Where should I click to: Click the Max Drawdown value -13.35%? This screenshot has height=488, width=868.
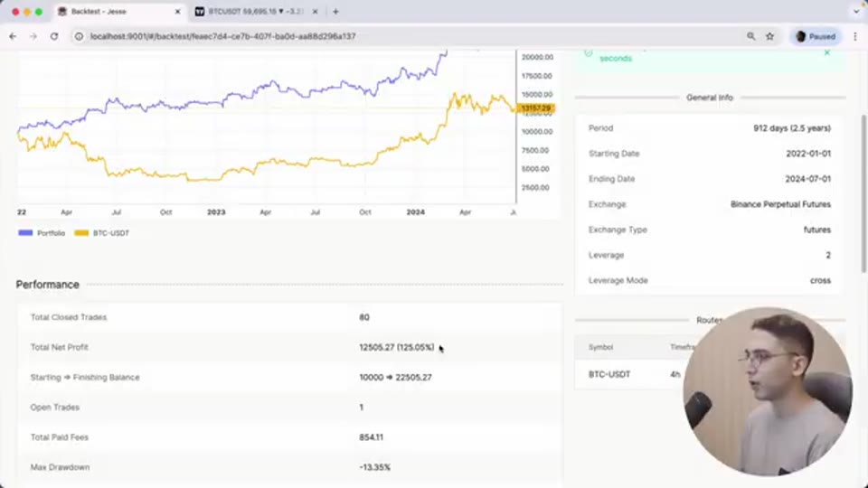pos(374,467)
